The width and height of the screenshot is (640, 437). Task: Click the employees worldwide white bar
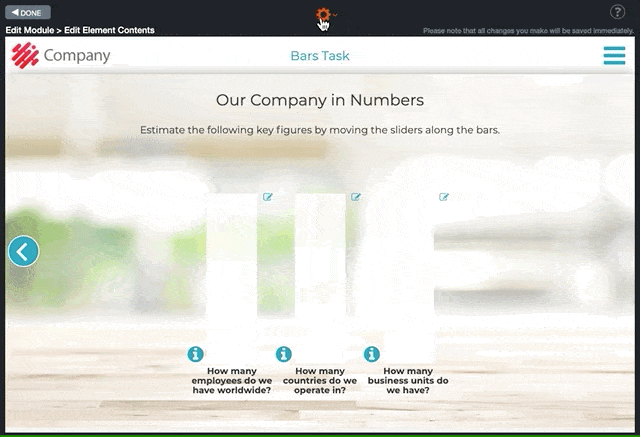(232, 277)
